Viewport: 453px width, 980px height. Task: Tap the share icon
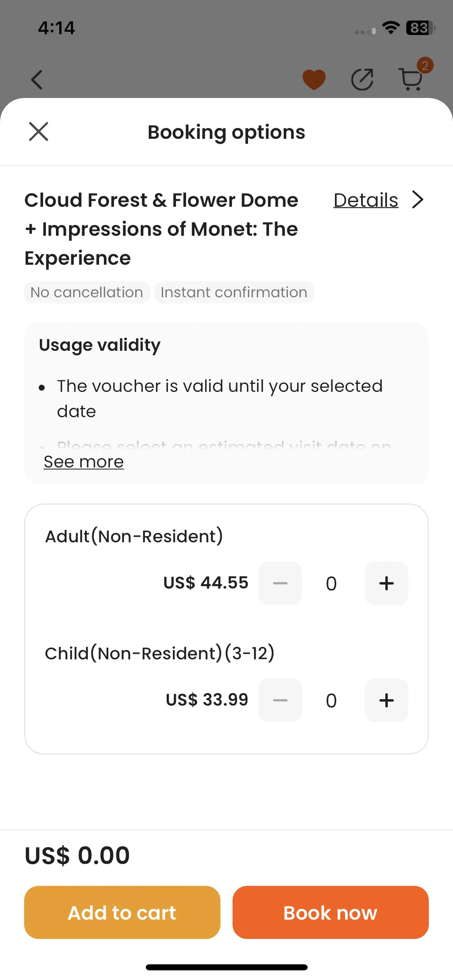[x=362, y=79]
